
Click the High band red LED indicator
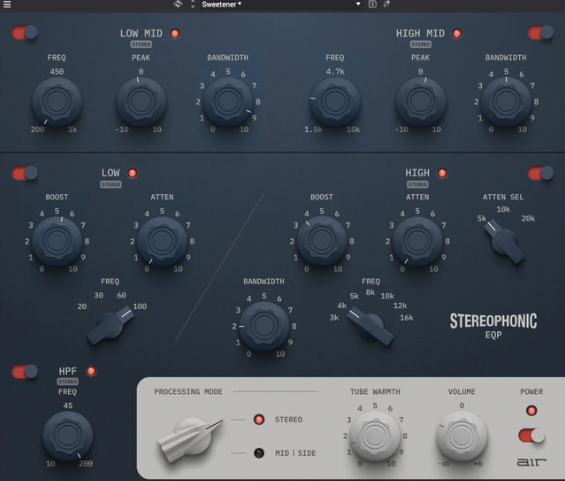click(442, 173)
